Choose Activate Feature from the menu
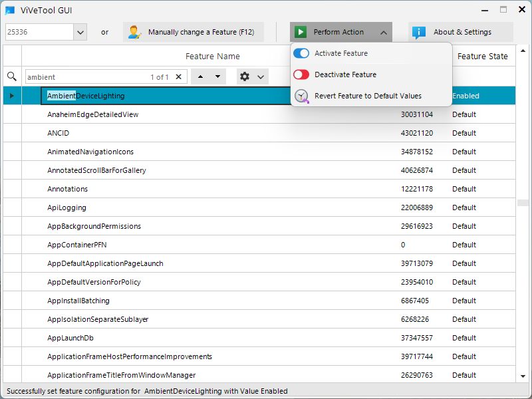 coord(340,53)
